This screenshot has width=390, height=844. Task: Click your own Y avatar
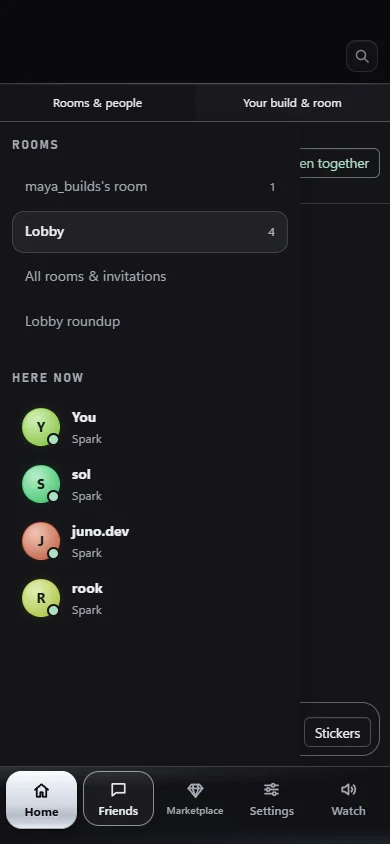tap(41, 427)
